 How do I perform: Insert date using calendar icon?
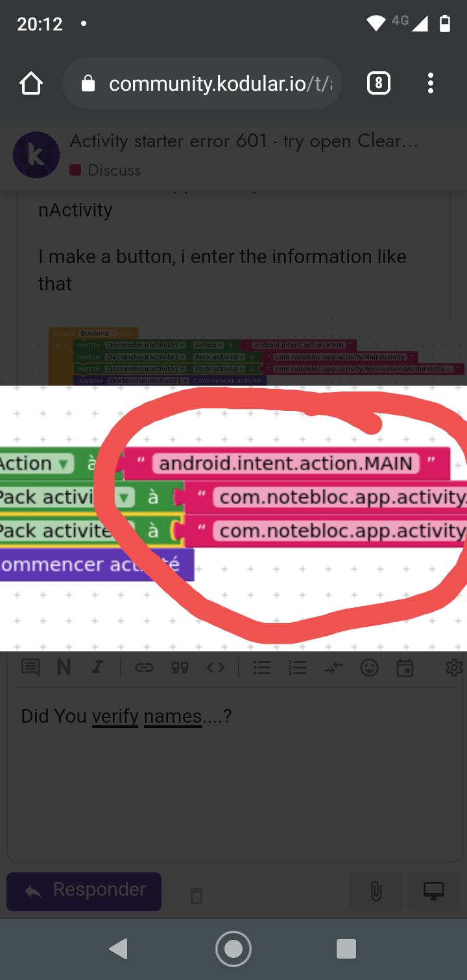coord(405,667)
